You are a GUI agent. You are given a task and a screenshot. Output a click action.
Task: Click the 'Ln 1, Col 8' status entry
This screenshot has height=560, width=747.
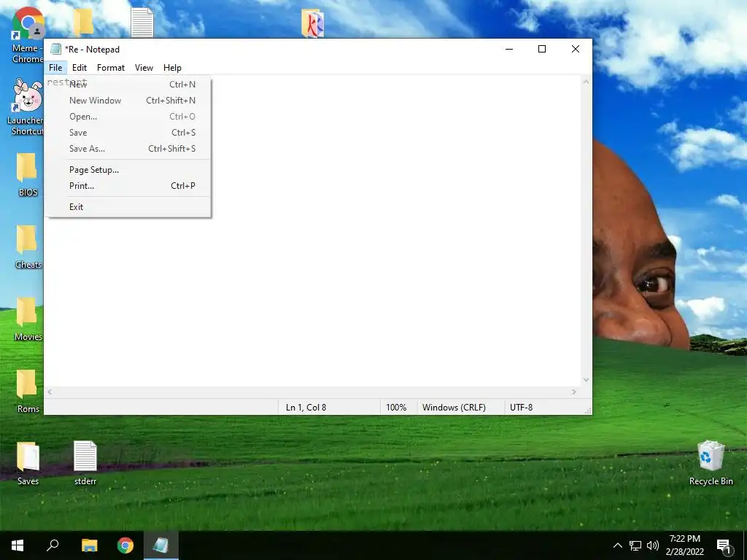pos(306,408)
